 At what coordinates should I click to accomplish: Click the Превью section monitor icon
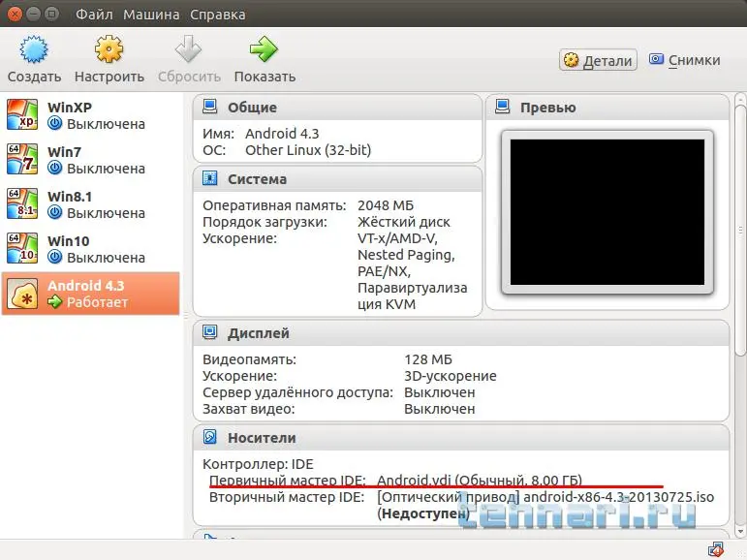[503, 107]
